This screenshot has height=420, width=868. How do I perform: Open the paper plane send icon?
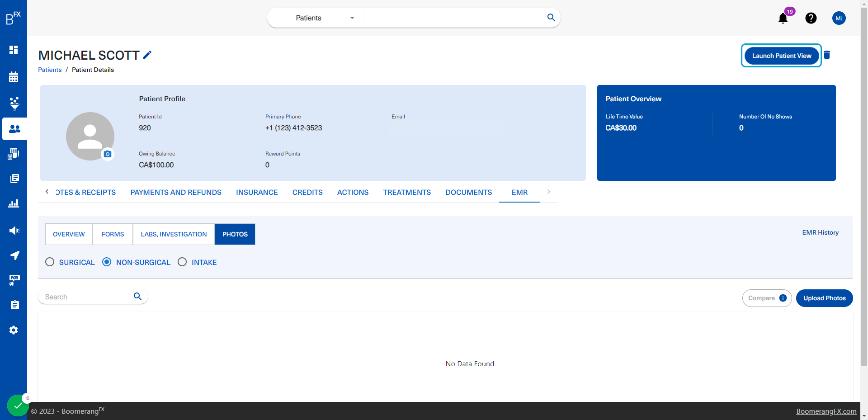(14, 255)
